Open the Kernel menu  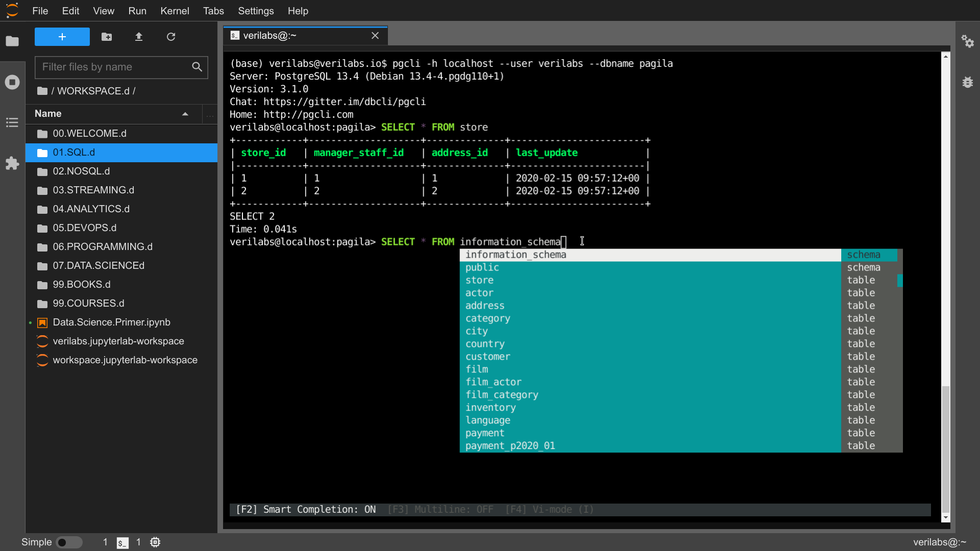(175, 11)
